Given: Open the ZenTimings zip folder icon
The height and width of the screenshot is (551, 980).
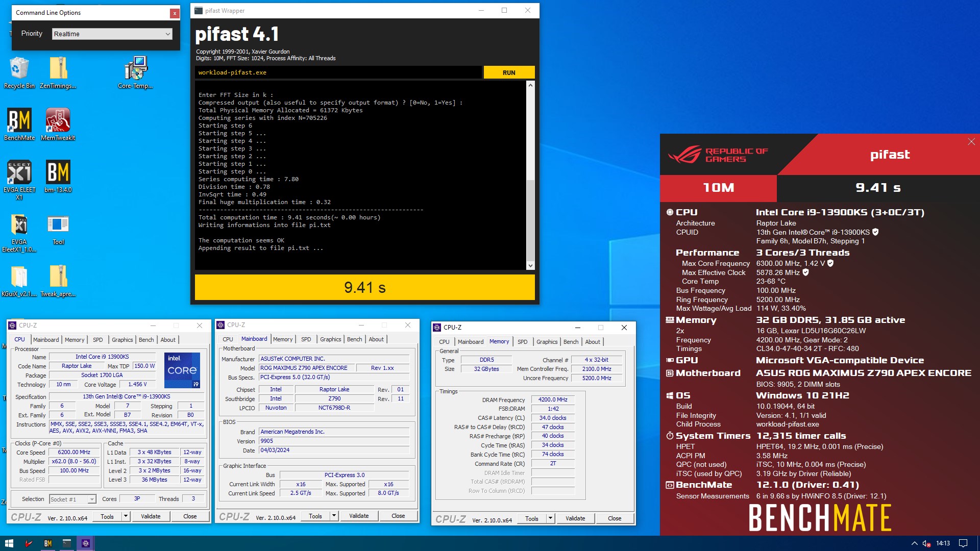Looking at the screenshot, I should 58,72.
